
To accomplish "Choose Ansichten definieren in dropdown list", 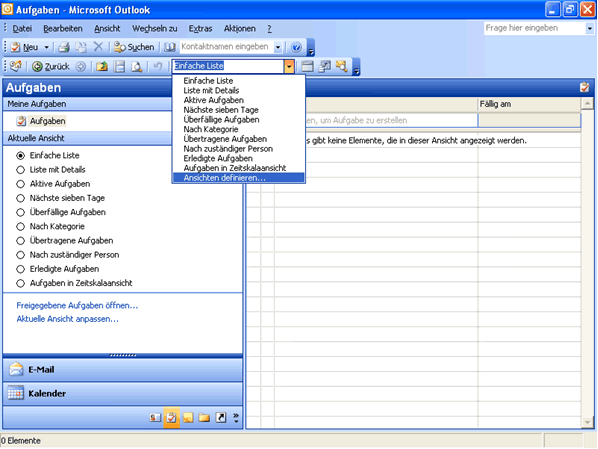I will [239, 178].
